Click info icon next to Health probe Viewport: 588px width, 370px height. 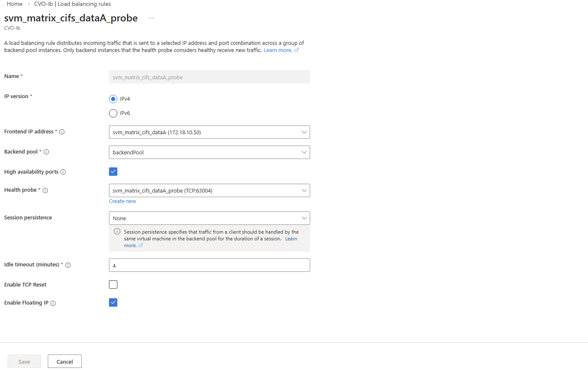[x=45, y=190]
